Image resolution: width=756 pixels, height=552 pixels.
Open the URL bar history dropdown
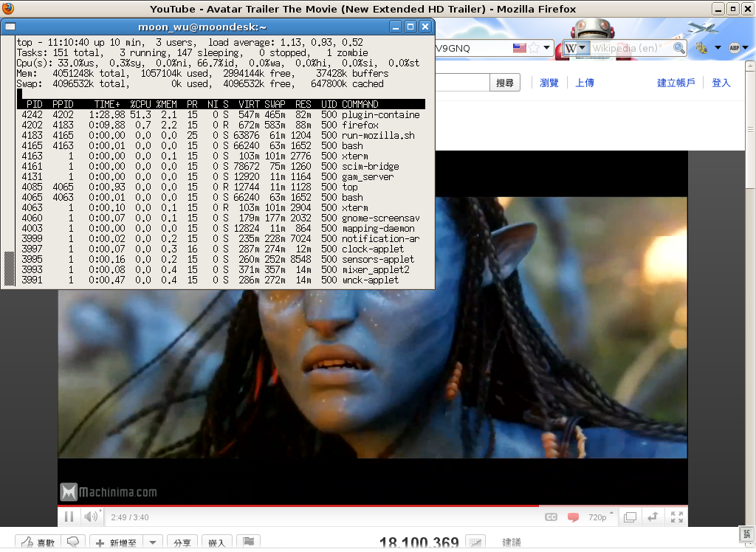(547, 48)
